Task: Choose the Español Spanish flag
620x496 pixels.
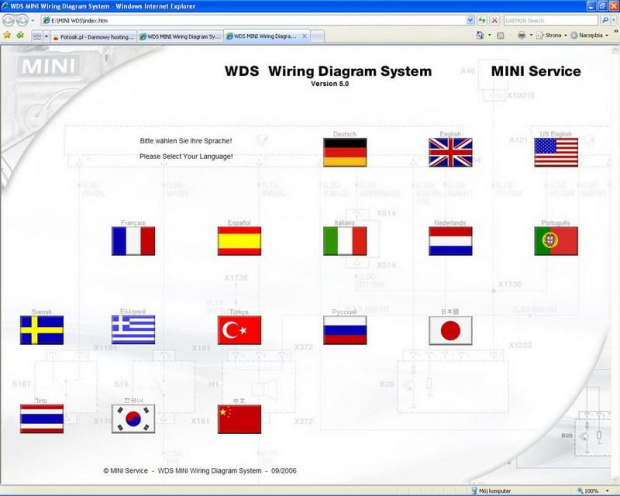Action: 239,241
